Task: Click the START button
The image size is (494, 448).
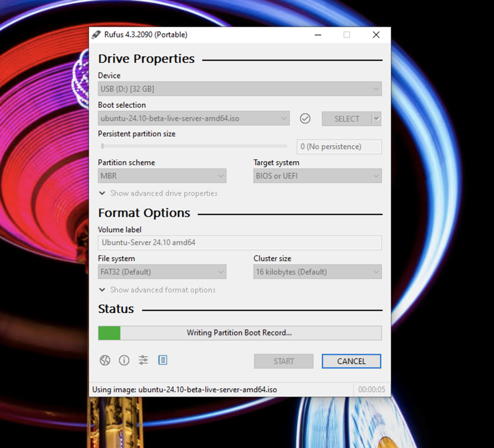Action: point(284,361)
